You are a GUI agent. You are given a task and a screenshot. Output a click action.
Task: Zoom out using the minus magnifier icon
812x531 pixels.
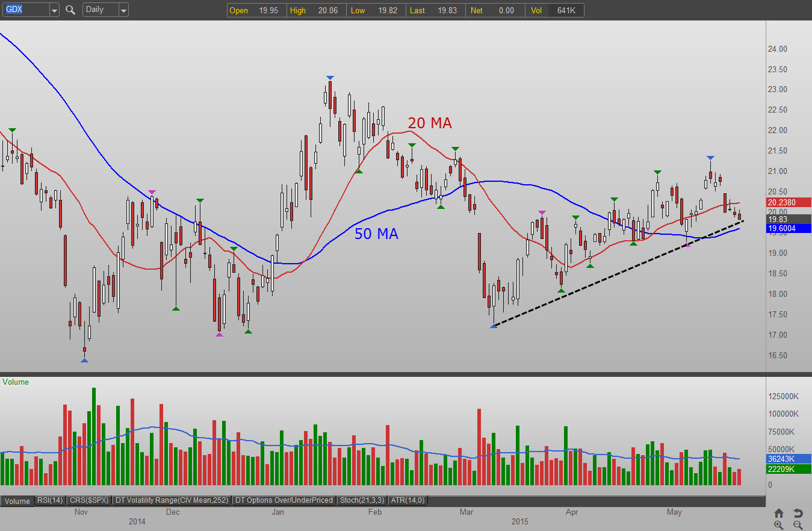pos(798,525)
